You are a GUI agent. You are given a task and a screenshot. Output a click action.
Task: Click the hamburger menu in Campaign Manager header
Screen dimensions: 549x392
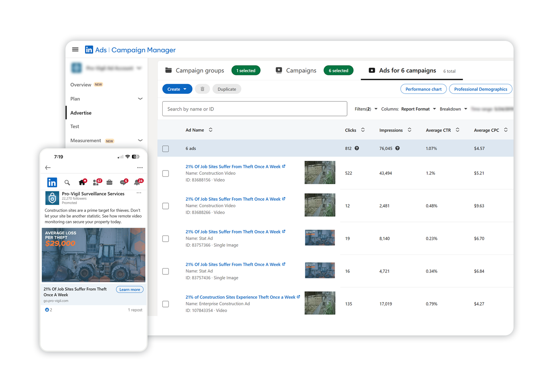click(75, 49)
